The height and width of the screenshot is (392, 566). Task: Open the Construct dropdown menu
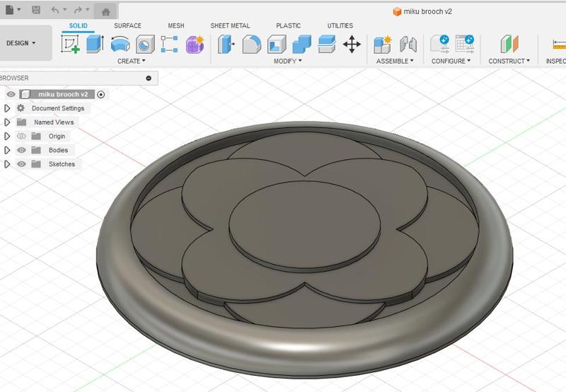coord(509,61)
